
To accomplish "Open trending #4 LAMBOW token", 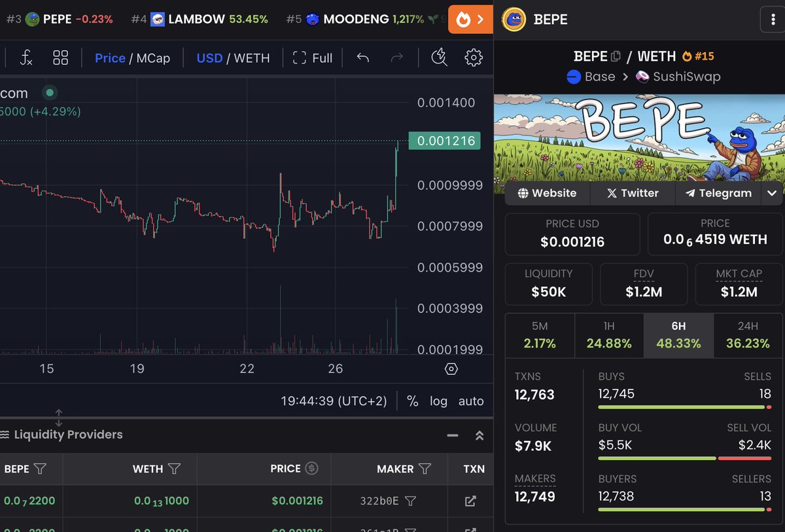I will point(200,19).
